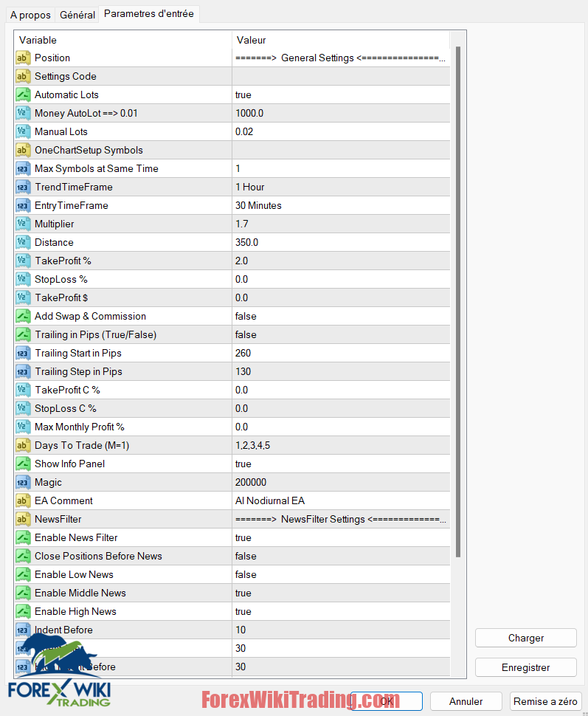Click the double icon beside Distance
Viewport: 588px width, 716px height.
click(23, 242)
